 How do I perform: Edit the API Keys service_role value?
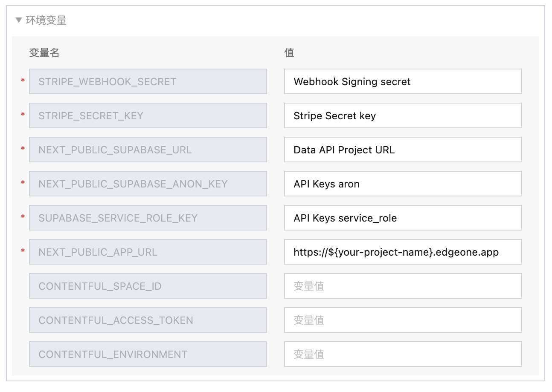click(403, 218)
